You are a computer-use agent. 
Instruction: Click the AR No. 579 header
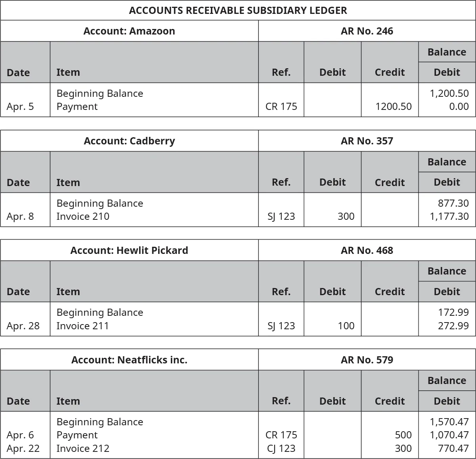click(367, 360)
